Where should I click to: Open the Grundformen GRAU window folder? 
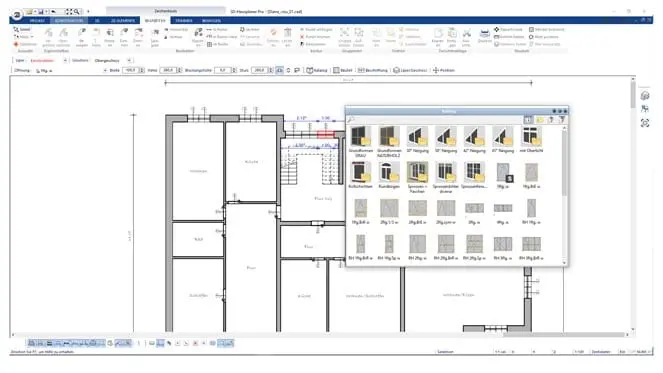[361, 142]
